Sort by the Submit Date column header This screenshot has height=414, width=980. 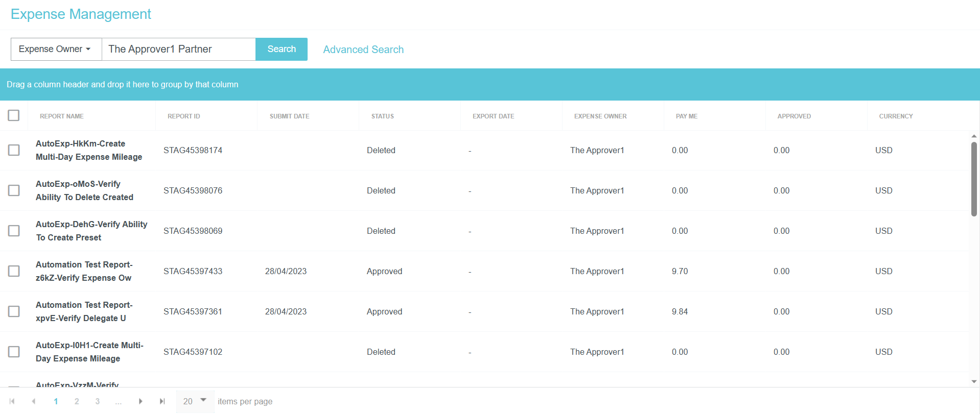click(x=289, y=116)
